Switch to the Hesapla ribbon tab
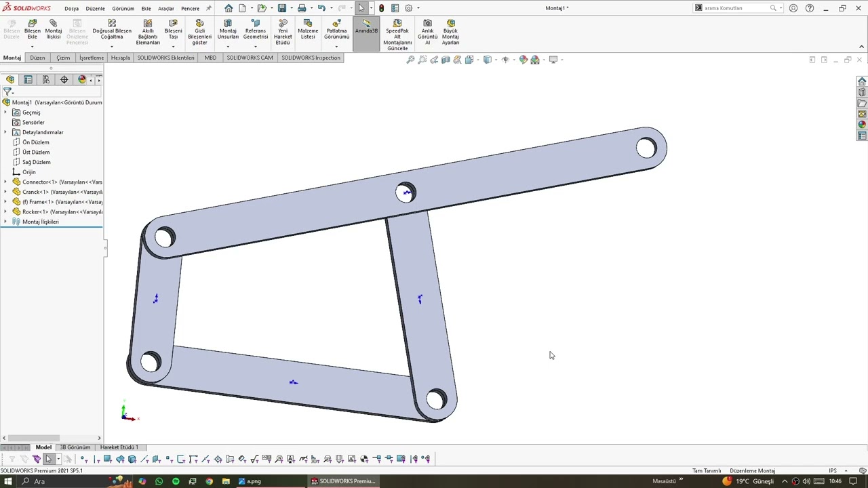Viewport: 868px width, 488px height. pyautogui.click(x=120, y=58)
